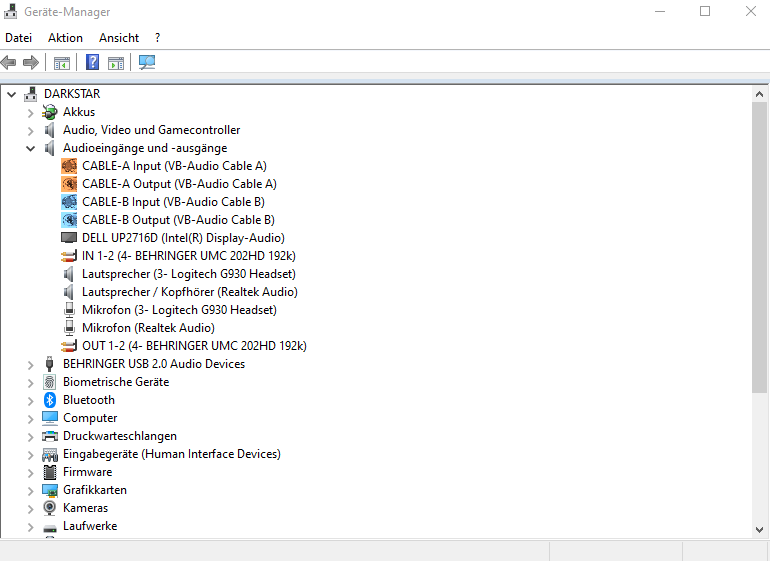Image resolution: width=770 pixels, height=561 pixels.
Task: Expand the Kameras category
Action: (x=30, y=509)
